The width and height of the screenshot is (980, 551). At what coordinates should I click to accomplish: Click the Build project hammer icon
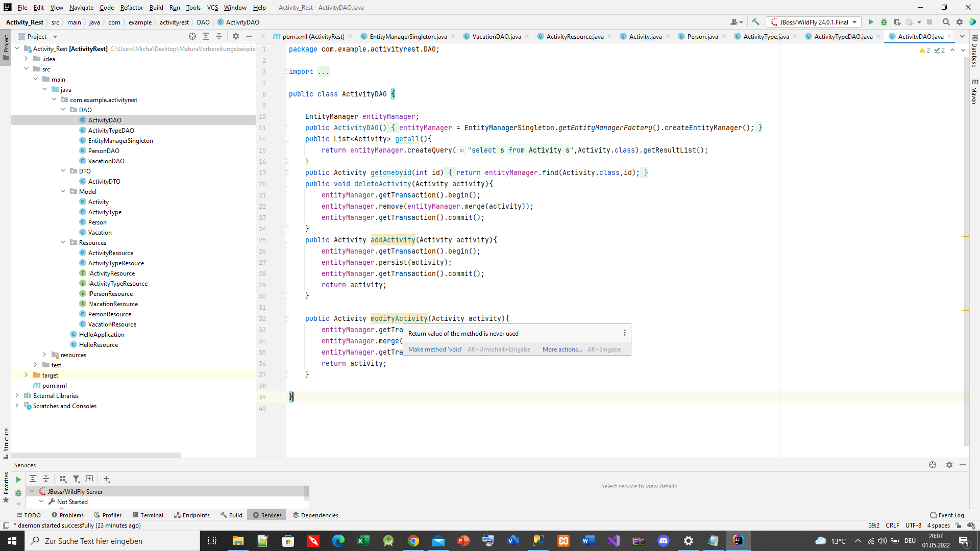[755, 22]
